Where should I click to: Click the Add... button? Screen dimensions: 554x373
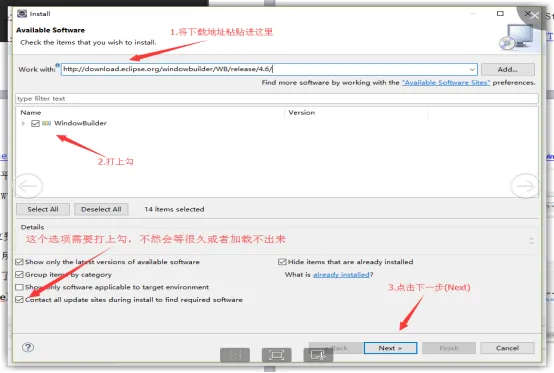(x=508, y=69)
